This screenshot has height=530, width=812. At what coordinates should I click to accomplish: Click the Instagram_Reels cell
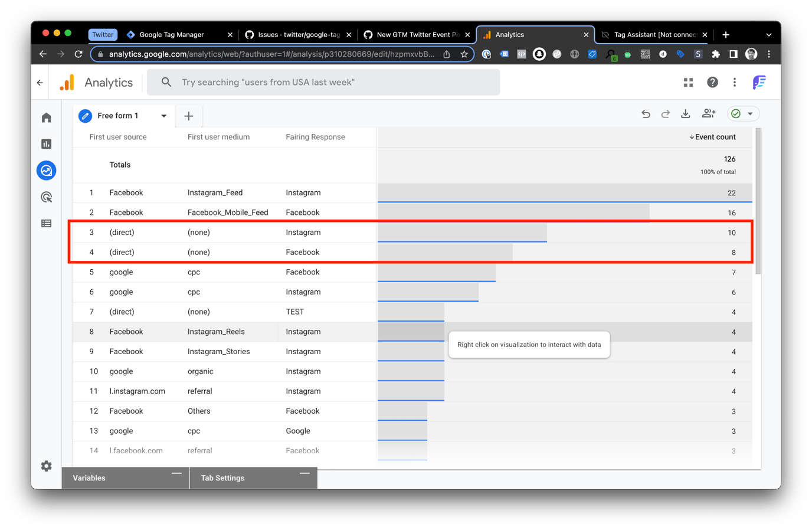tap(216, 332)
